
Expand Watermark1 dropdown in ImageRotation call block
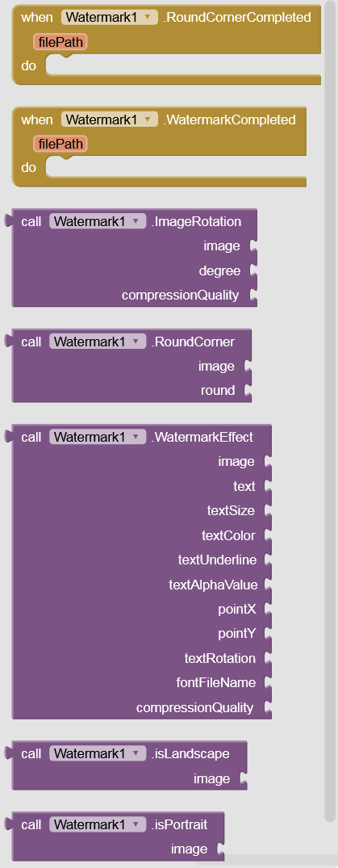pos(98,222)
